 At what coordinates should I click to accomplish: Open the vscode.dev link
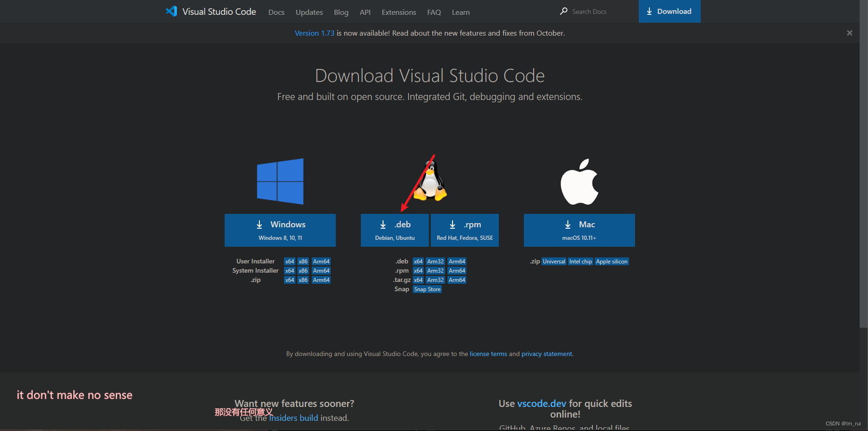coord(541,404)
